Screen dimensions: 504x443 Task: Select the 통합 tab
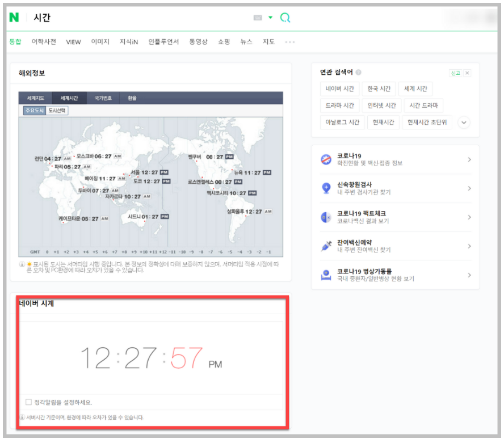(x=15, y=42)
